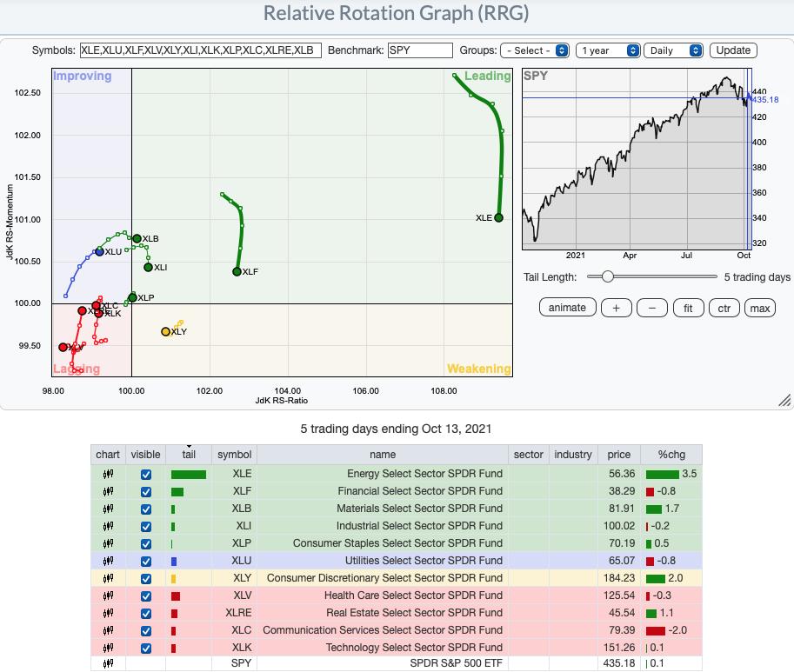Image resolution: width=794 pixels, height=672 pixels.
Task: Open the Groups Select dropdown
Action: click(535, 50)
